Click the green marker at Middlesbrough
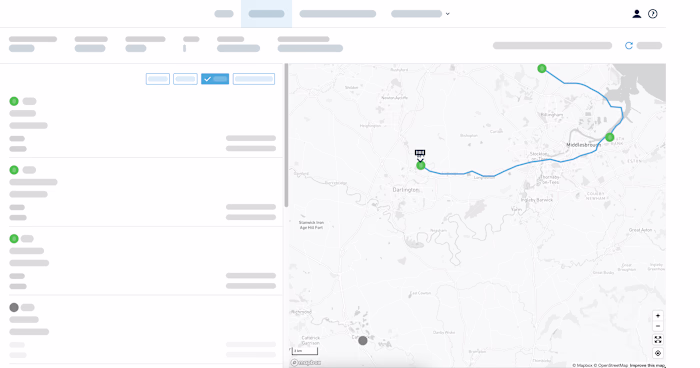The height and width of the screenshot is (368, 700). (609, 137)
